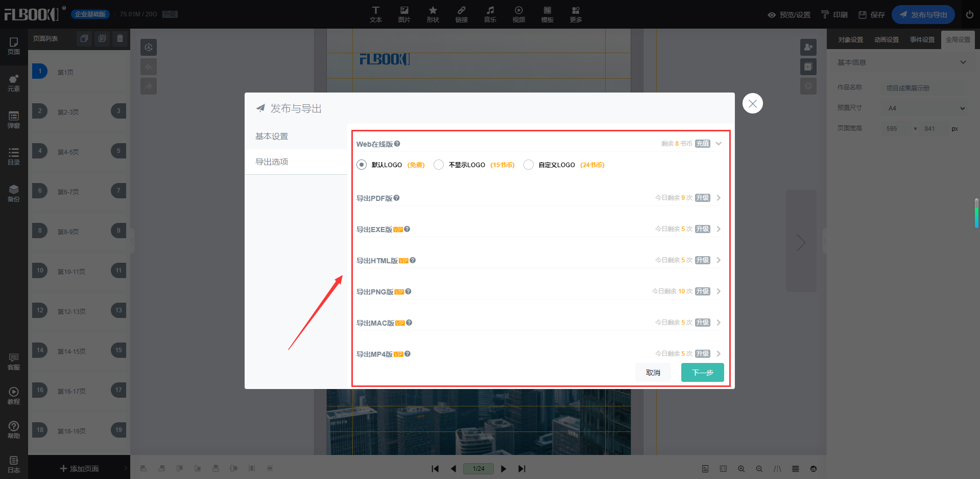Switch to the 基本设置 tab in dialog
Viewport: 980px width, 479px height.
pos(272,136)
